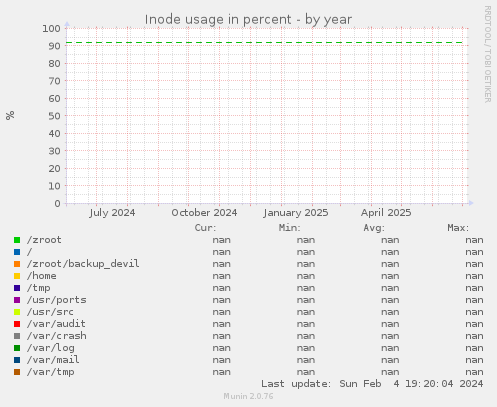497x407 pixels.
Task: Click the 'January 2025' x-axis label
Action: pos(296,213)
